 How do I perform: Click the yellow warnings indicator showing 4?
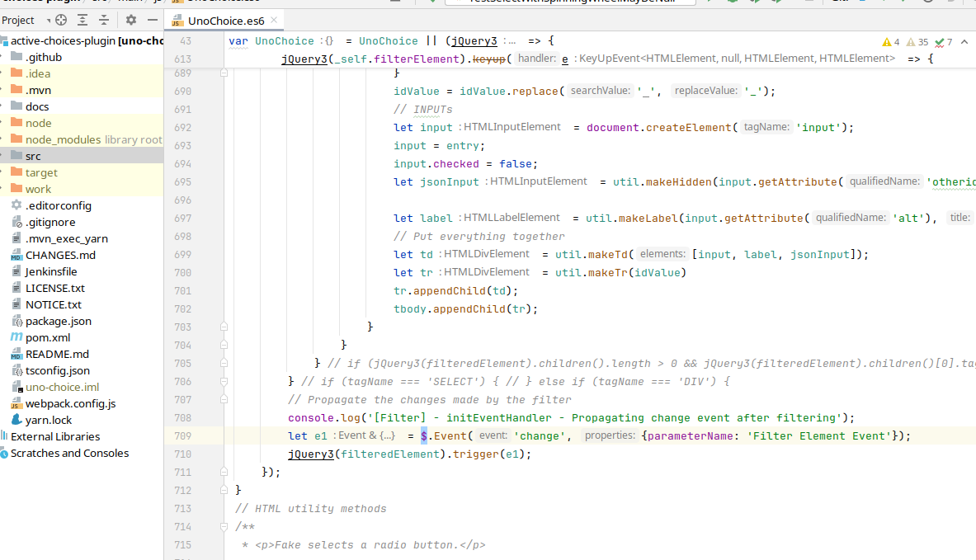(x=891, y=42)
